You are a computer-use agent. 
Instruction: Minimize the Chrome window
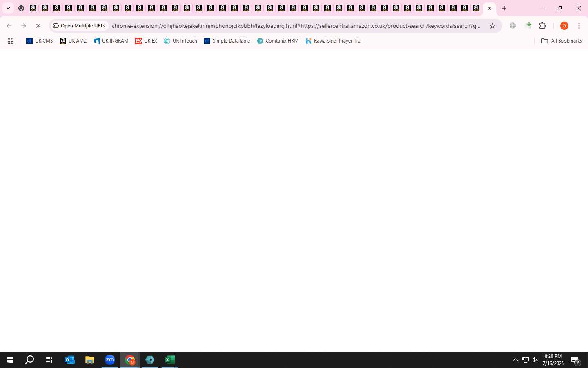541,8
